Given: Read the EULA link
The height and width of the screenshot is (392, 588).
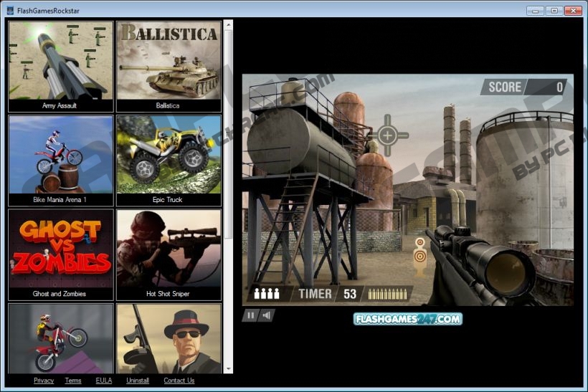Looking at the screenshot, I should tap(104, 381).
